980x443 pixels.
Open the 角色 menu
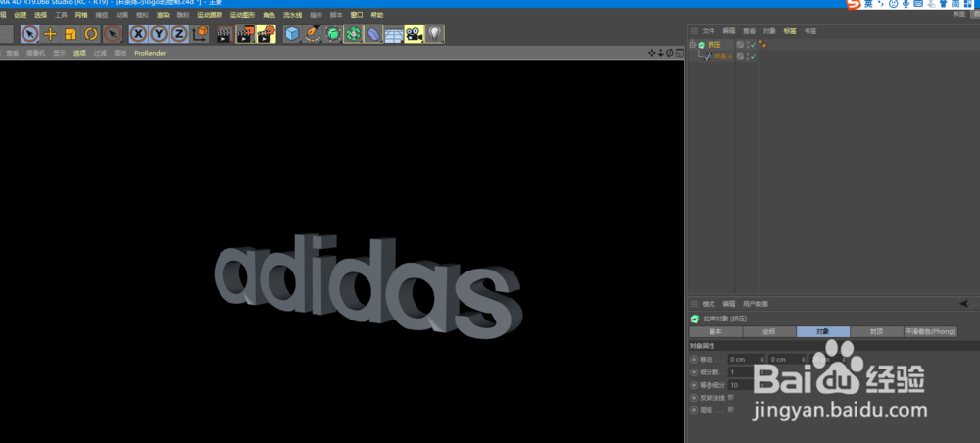pos(269,15)
